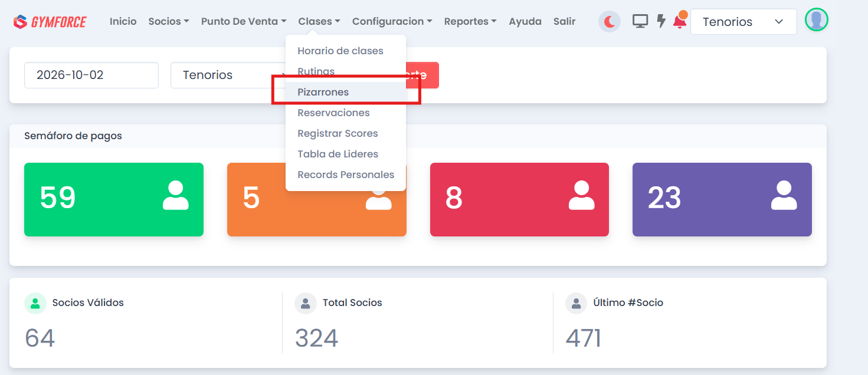The image size is (868, 375).
Task: Expand the Socios menu
Action: point(169,21)
